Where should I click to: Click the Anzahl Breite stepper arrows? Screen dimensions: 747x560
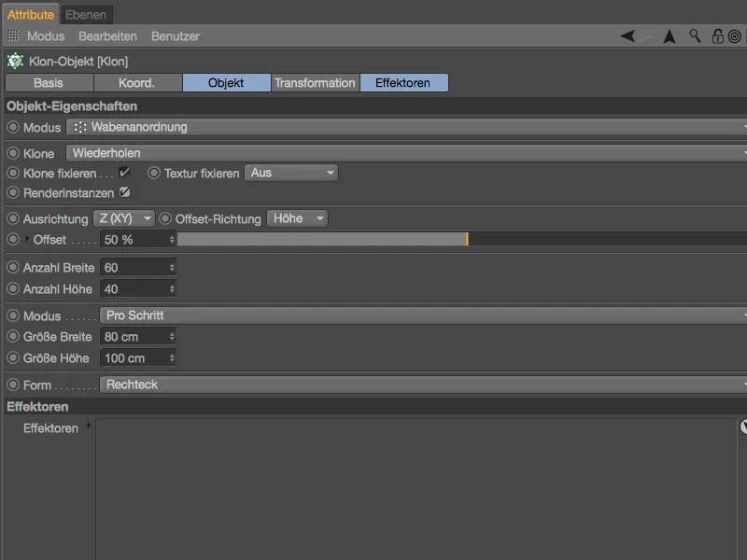coord(172,268)
